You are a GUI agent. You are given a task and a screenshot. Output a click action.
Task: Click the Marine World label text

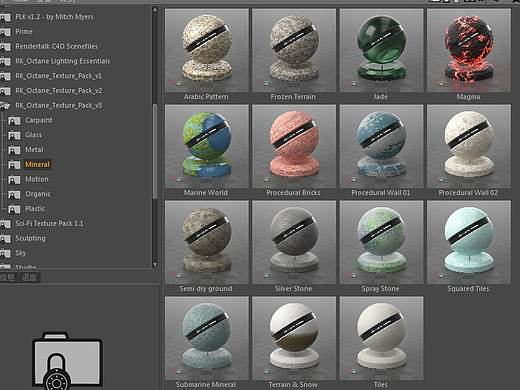point(206,193)
